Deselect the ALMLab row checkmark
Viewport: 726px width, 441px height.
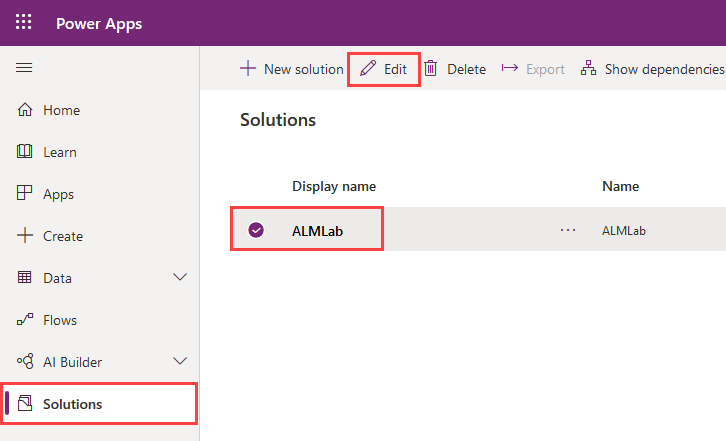[x=256, y=230]
